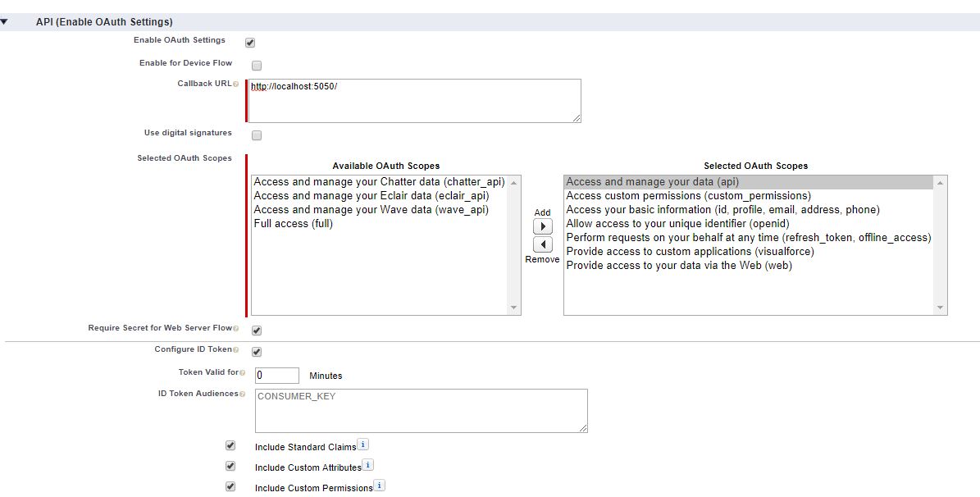The image size is (980, 497).
Task: Enable the Device Flow checkbox
Action: click(x=257, y=66)
